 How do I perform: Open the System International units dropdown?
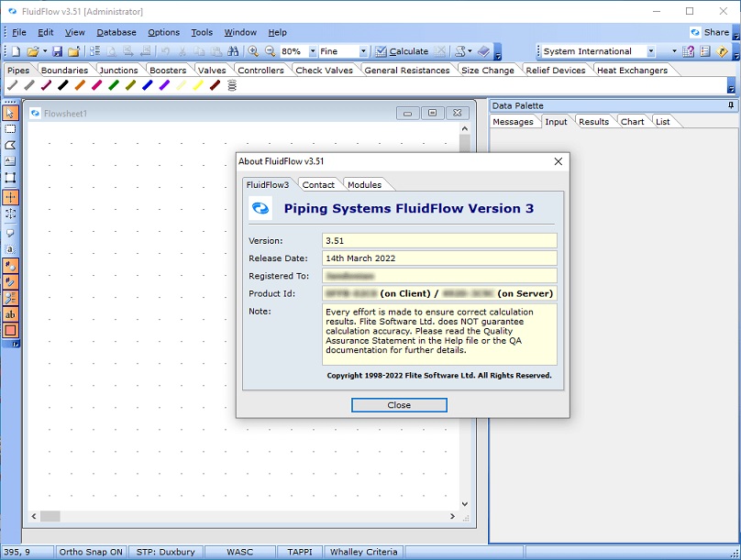point(651,51)
